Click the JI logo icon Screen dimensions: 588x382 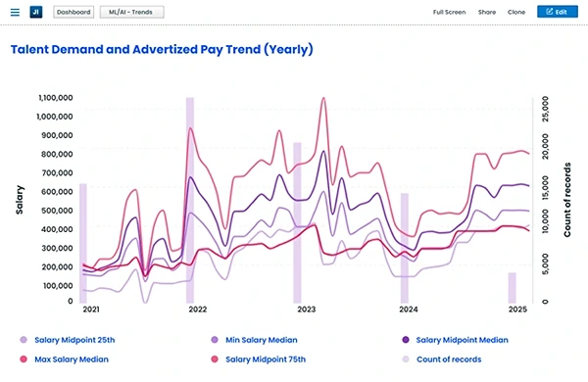36,12
